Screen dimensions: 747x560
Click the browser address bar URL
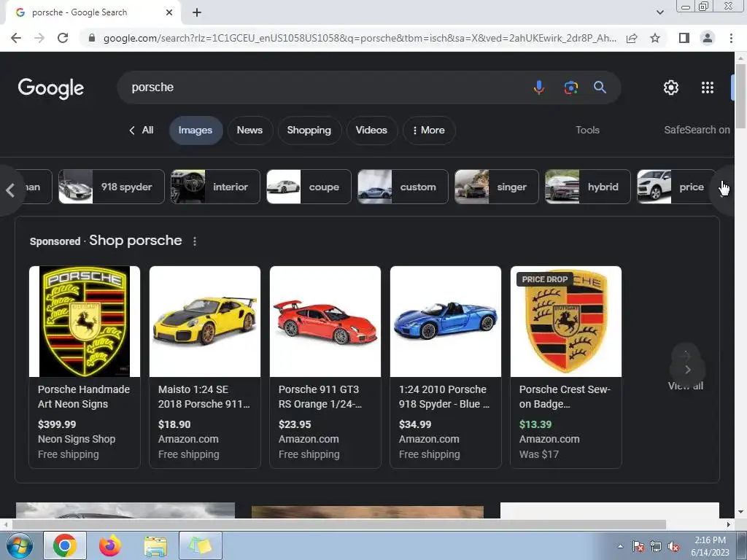(x=360, y=38)
